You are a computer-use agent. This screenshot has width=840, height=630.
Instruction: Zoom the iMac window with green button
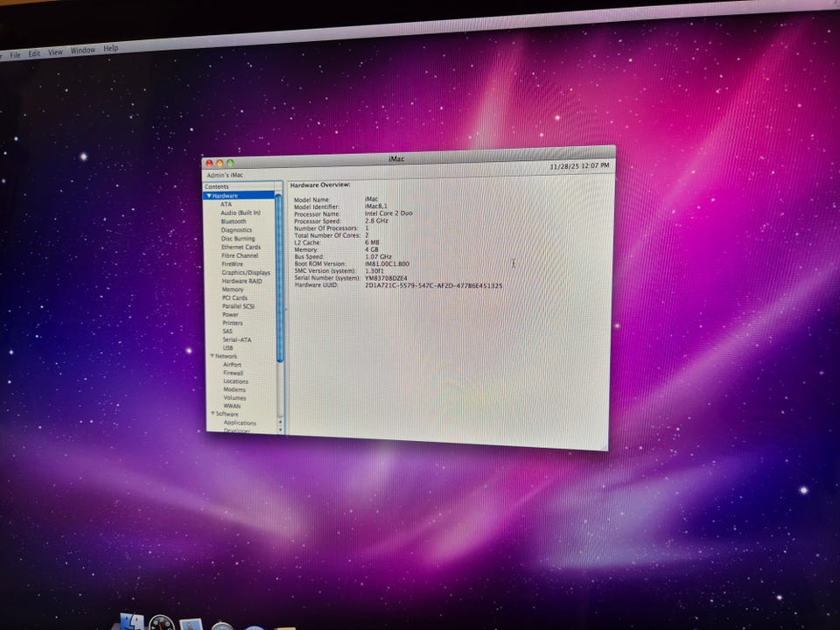(230, 163)
